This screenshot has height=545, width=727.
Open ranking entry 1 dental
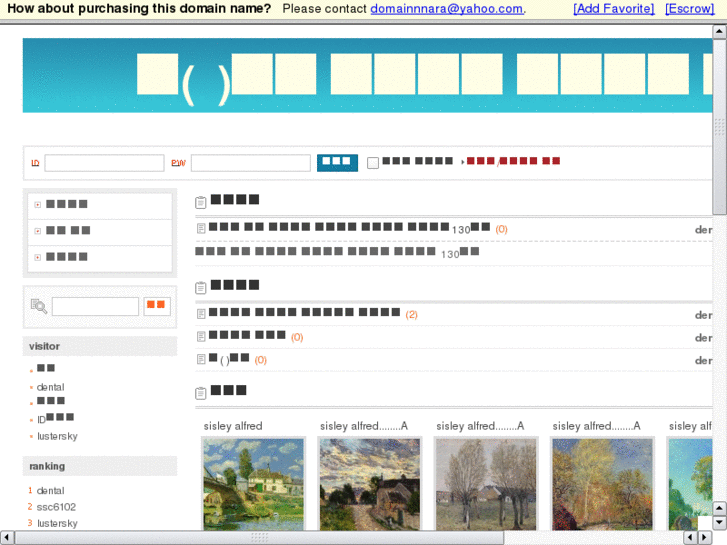[50, 491]
